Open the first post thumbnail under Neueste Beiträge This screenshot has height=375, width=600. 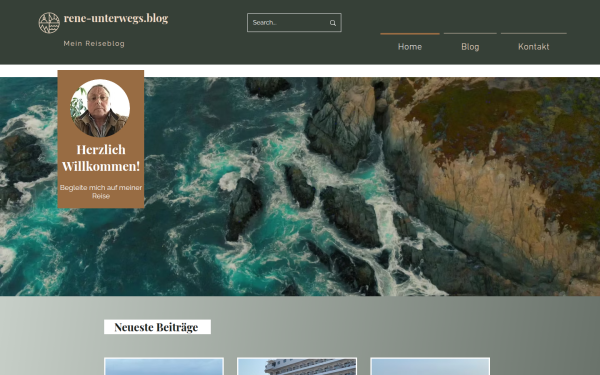tap(164, 367)
